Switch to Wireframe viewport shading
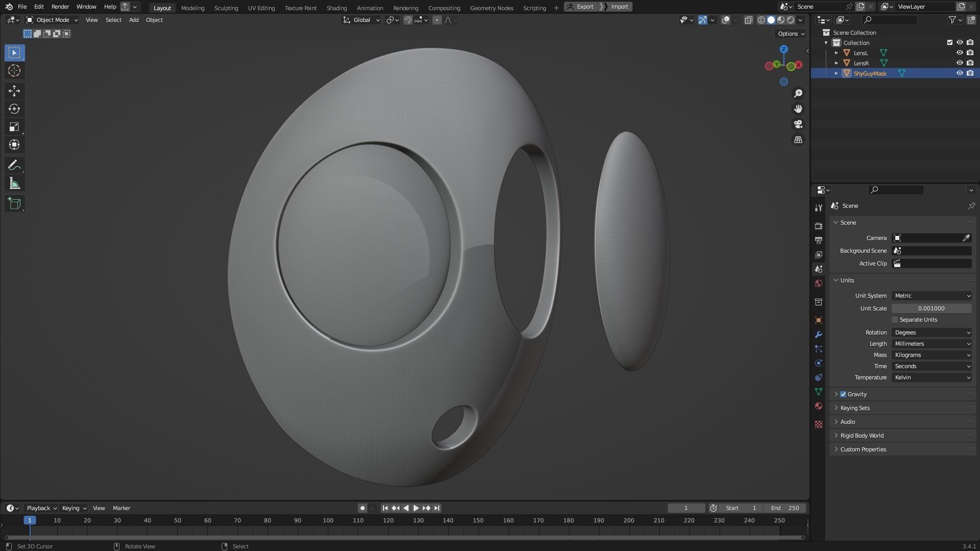980x551 pixels. tap(761, 20)
